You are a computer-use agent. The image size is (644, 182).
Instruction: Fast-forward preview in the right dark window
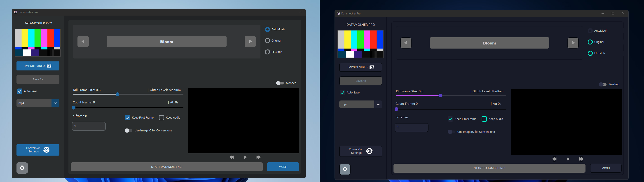coord(581,159)
